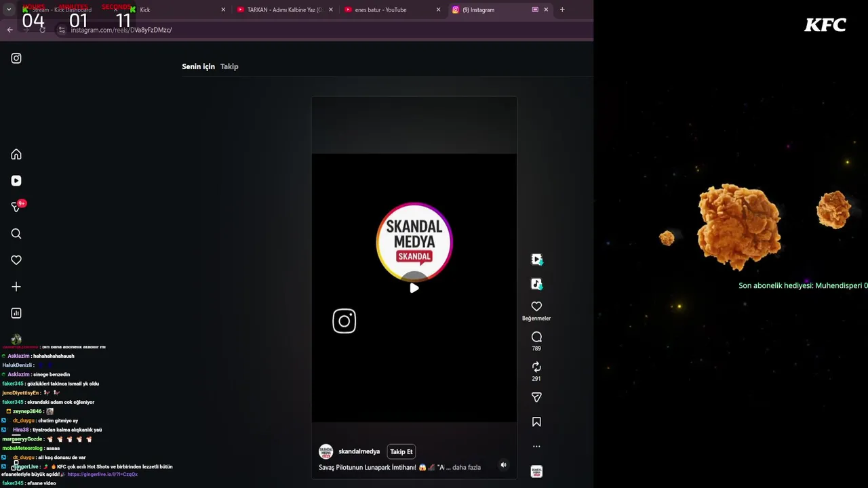This screenshot has height=488, width=868.
Task: Switch to the "Senin için" feed tab
Action: [198, 66]
